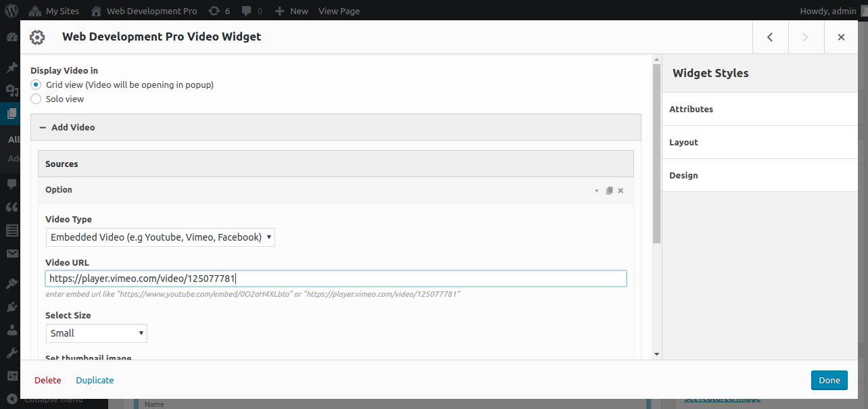Screen dimensions: 868x409
Task: Open Media icon in admin sidebar
Action: coord(11,90)
